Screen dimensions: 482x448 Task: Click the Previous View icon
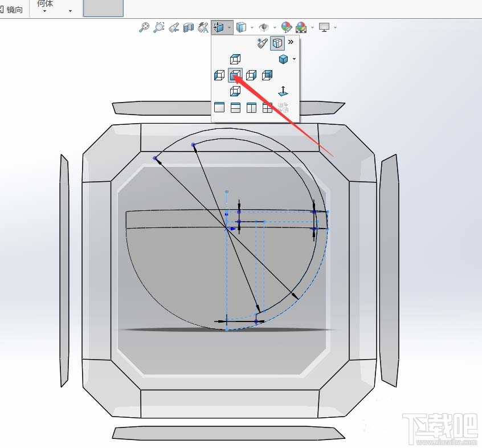click(174, 27)
